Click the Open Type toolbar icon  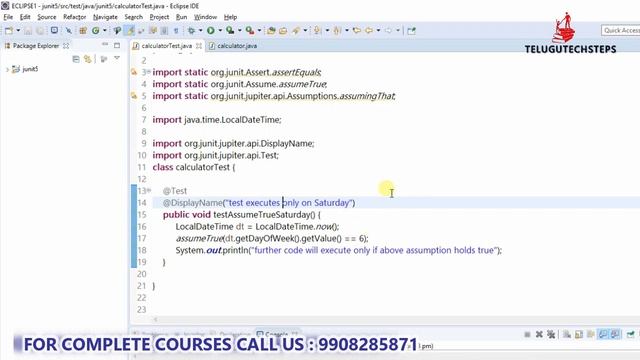pos(117,30)
